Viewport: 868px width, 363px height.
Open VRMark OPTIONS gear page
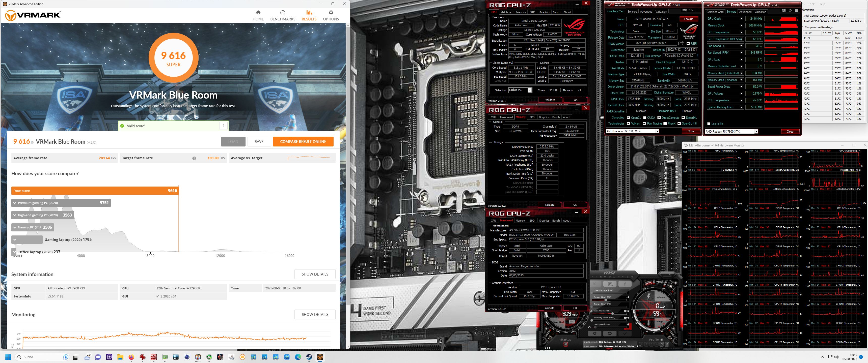point(331,15)
